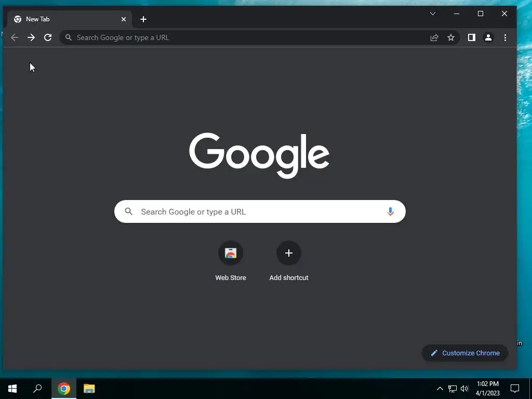Screen dimensions: 532x399
Task: Open volume control in tray
Action: 464,389
